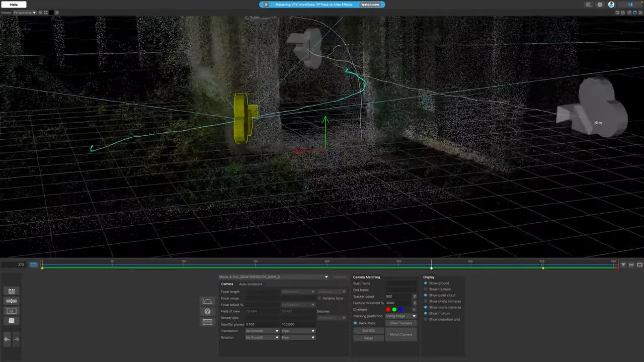The width and height of the screenshot is (644, 362).
Task: Open the keyboard shortcuts icon
Action: (207, 322)
